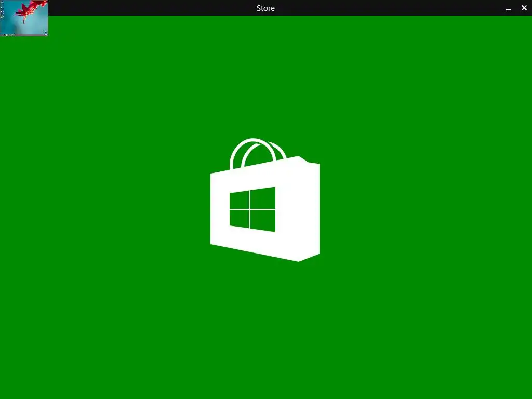Click the Store title text
Image resolution: width=532 pixels, height=399 pixels.
coord(265,8)
